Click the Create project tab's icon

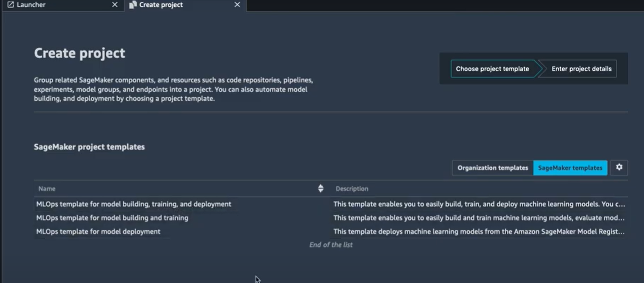133,5
